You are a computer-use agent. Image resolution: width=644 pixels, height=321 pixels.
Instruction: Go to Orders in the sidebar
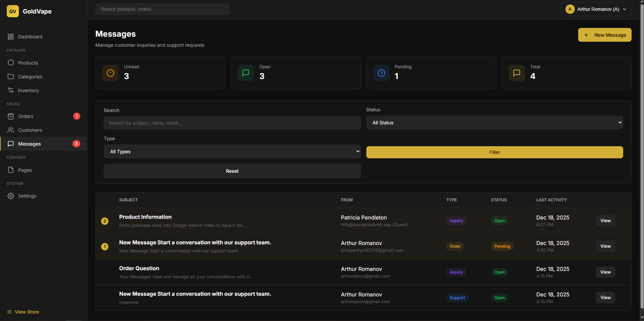click(x=26, y=116)
